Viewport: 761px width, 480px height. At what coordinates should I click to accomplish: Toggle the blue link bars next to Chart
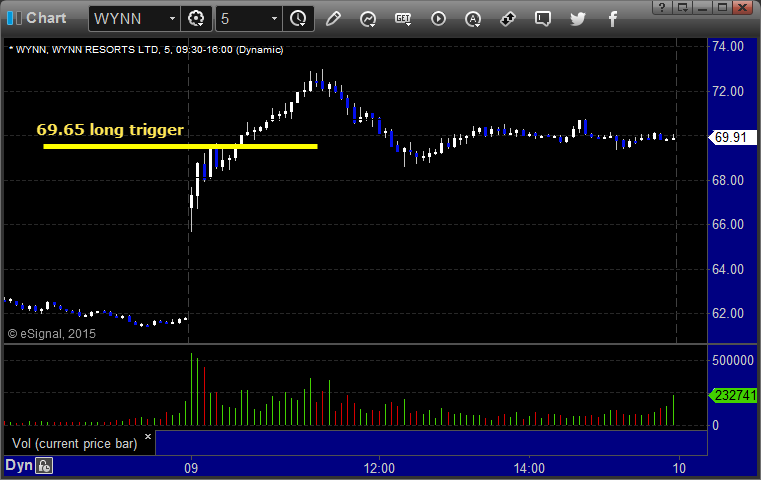pyautogui.click(x=14, y=18)
